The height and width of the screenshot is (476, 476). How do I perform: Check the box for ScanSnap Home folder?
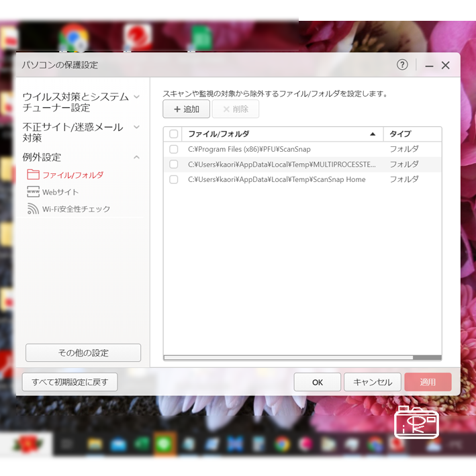174,180
